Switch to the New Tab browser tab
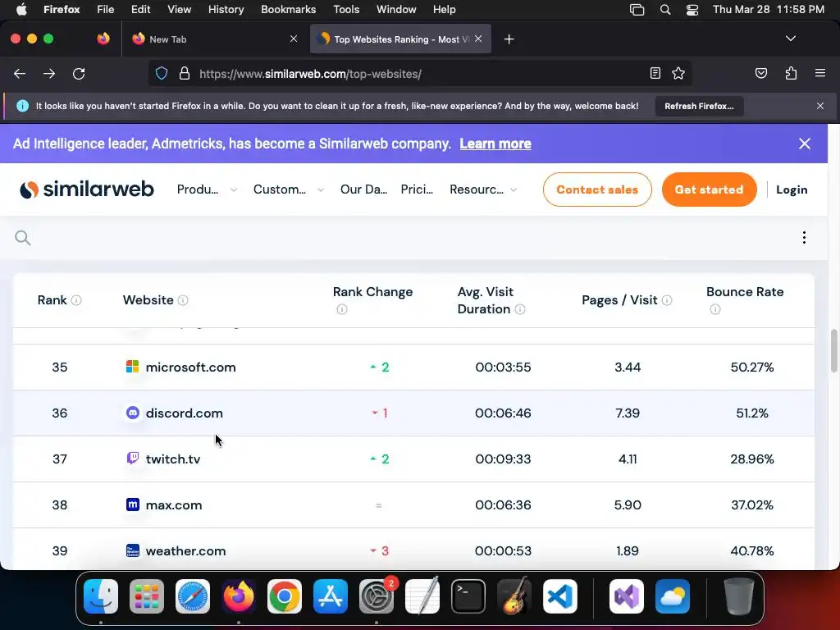This screenshot has height=630, width=840. coord(214,39)
